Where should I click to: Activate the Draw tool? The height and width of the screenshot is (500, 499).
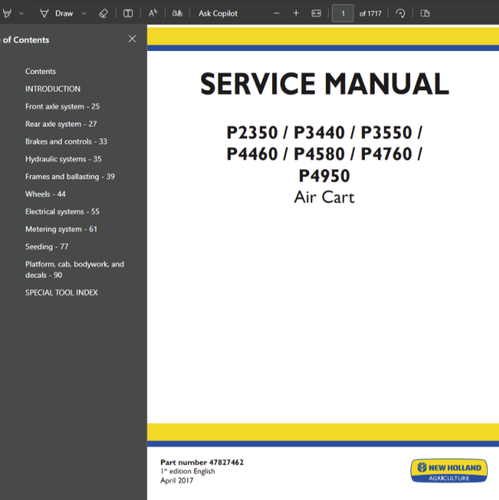tap(56, 13)
